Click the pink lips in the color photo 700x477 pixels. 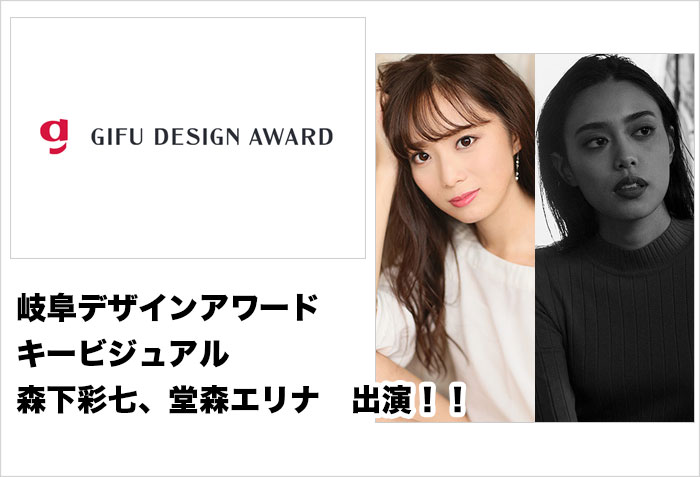tap(464, 198)
